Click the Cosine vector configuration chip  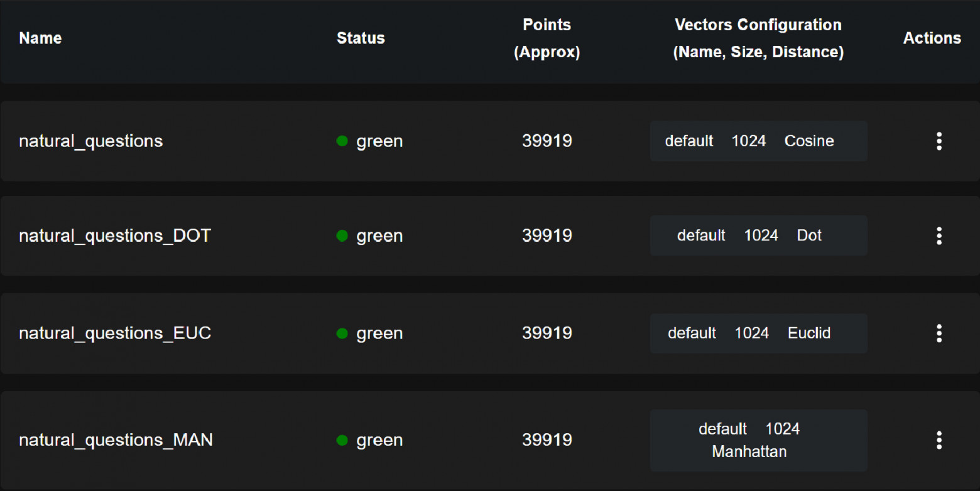pyautogui.click(x=758, y=141)
